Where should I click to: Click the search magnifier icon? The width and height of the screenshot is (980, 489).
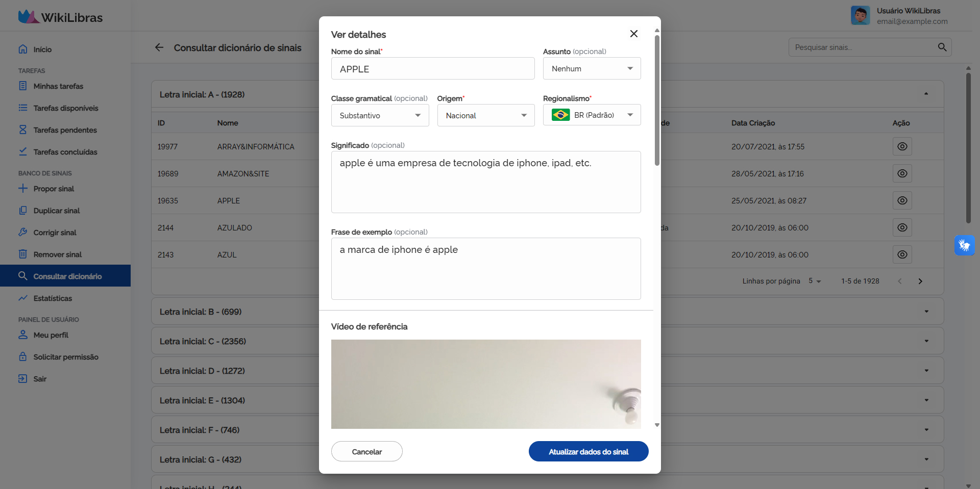[x=942, y=47]
